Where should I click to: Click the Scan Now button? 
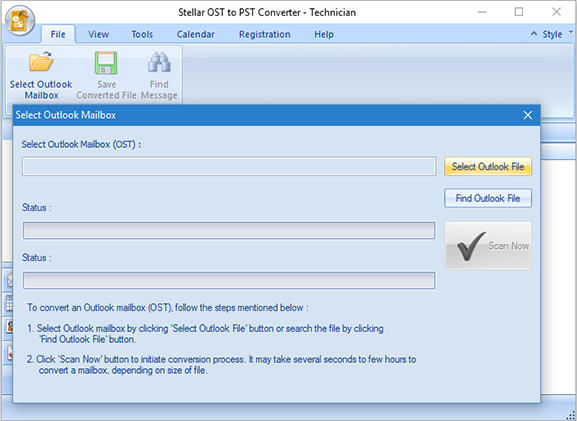click(488, 245)
